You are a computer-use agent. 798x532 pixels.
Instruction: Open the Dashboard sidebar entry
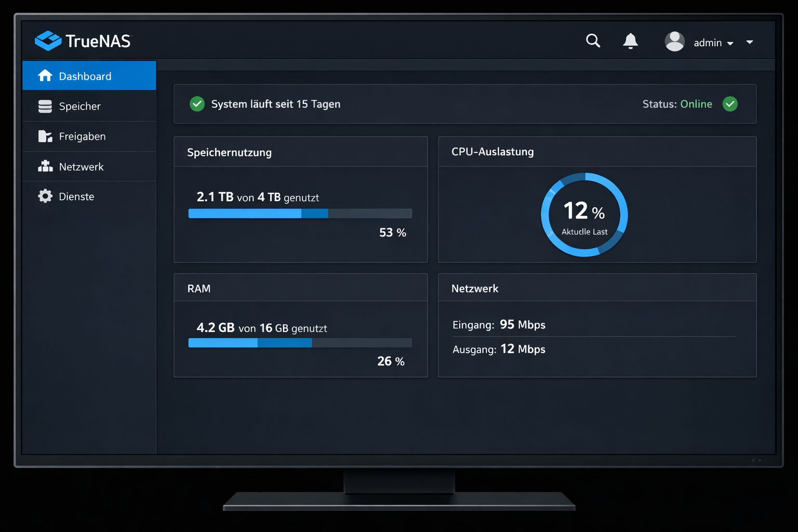coord(85,75)
